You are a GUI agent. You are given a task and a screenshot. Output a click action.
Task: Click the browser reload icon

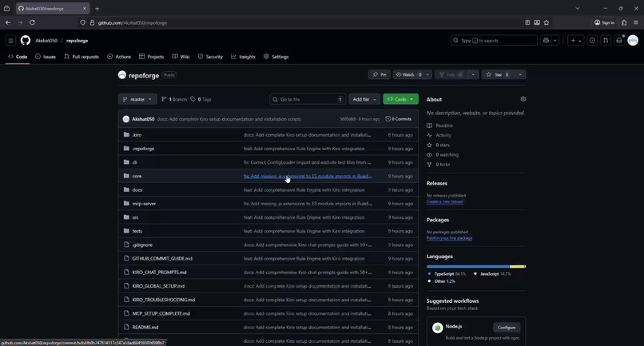tap(32, 22)
